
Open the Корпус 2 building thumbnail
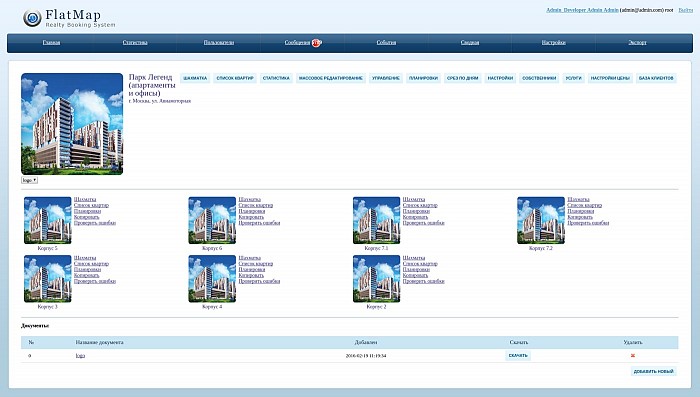[376, 279]
